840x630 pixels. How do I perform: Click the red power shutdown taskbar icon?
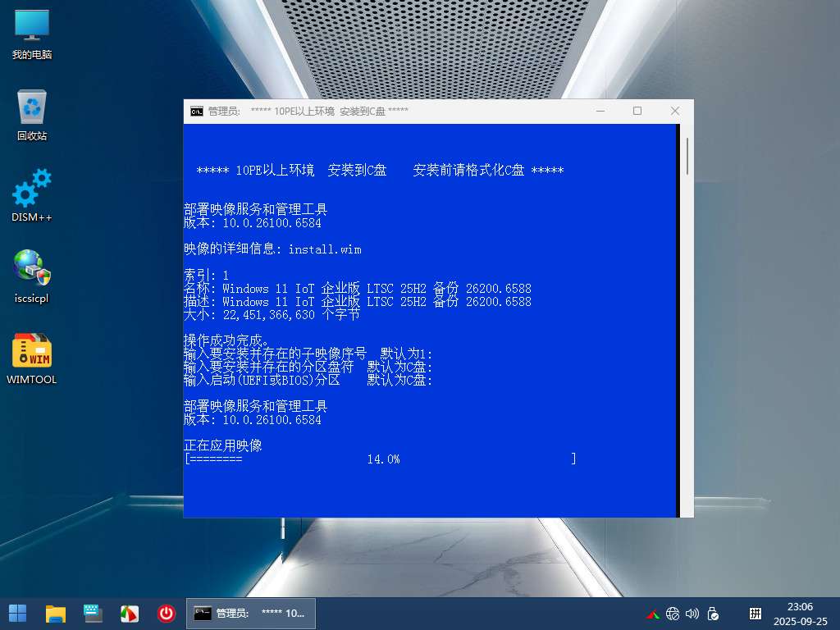click(166, 614)
